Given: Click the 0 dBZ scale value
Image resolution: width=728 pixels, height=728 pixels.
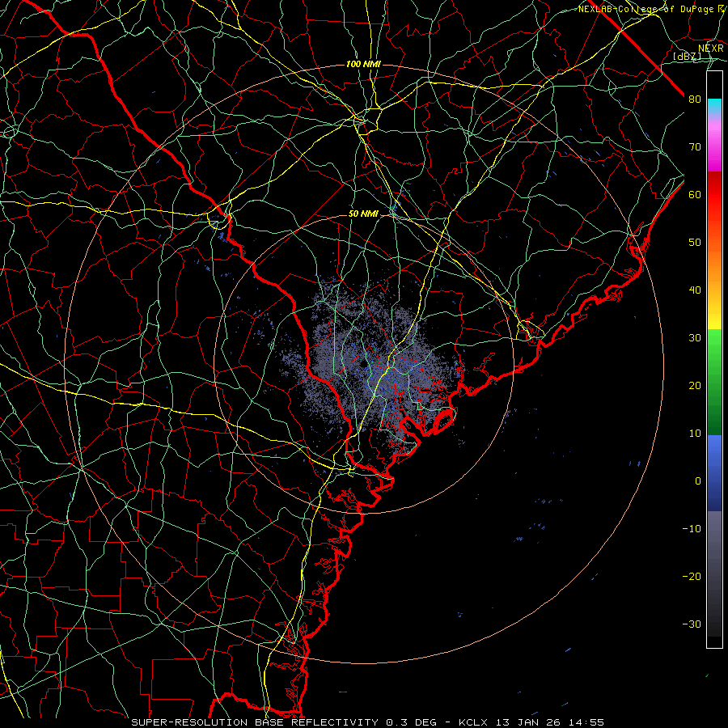Looking at the screenshot, I should [x=698, y=481].
